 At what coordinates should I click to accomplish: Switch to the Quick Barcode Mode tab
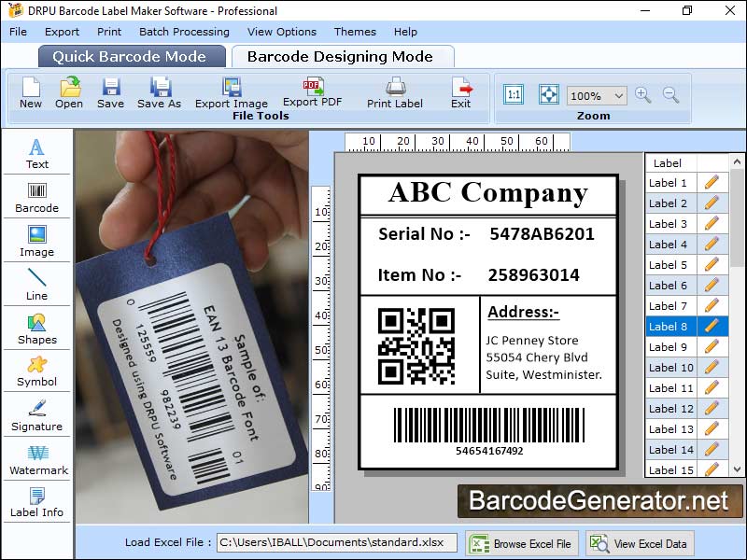pos(131,56)
